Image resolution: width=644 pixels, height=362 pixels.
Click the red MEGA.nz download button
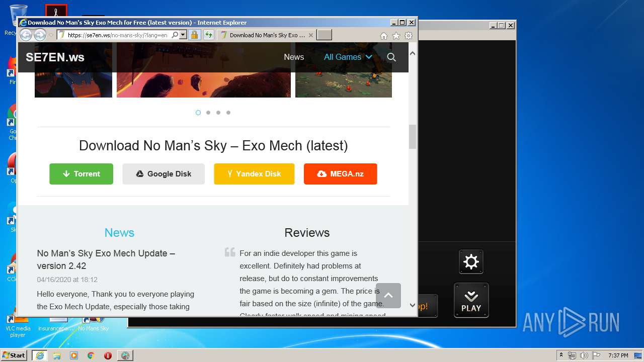(x=340, y=174)
